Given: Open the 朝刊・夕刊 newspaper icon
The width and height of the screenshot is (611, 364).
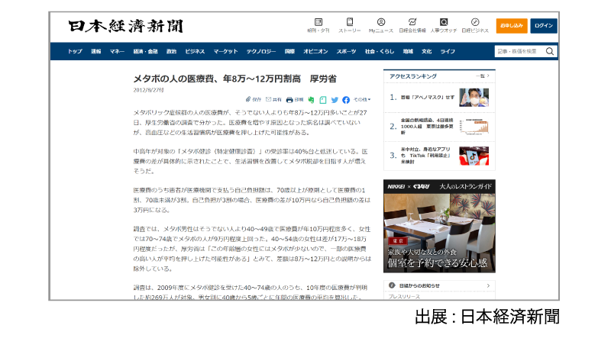Looking at the screenshot, I should pos(318,22).
